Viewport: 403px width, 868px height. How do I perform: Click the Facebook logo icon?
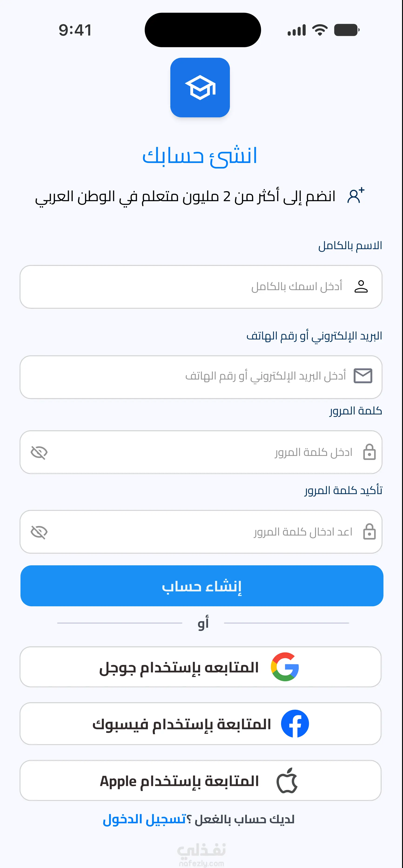(x=295, y=723)
